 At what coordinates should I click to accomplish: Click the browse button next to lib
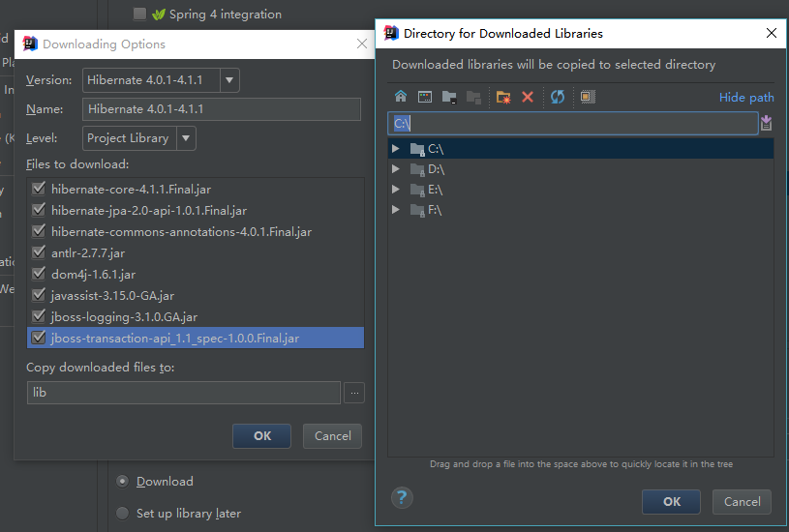point(354,393)
